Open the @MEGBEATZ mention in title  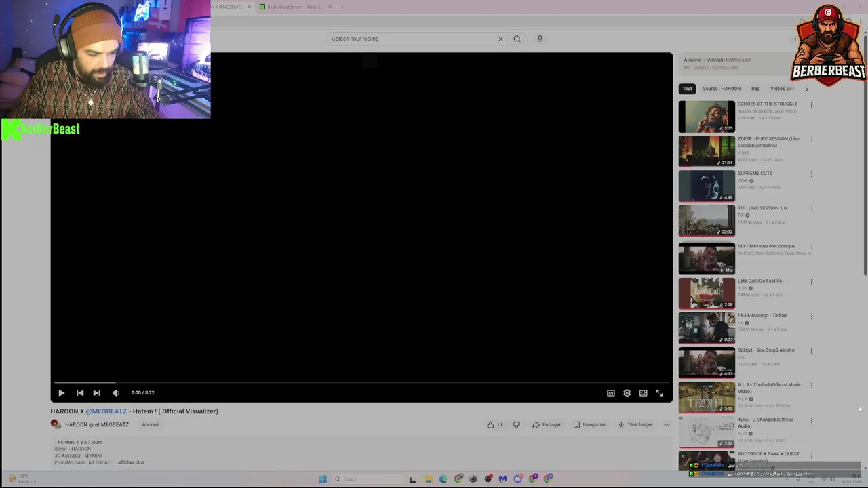106,411
